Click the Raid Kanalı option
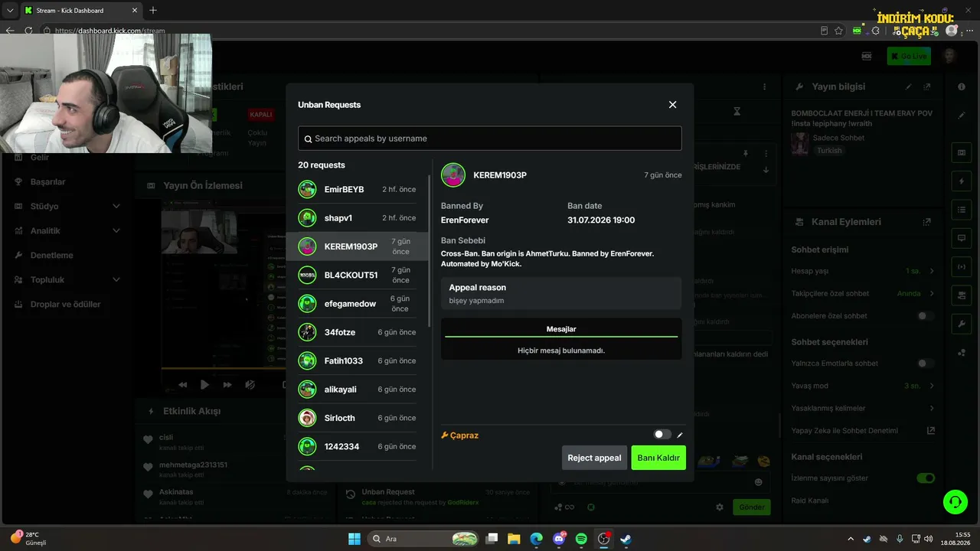 tap(809, 500)
